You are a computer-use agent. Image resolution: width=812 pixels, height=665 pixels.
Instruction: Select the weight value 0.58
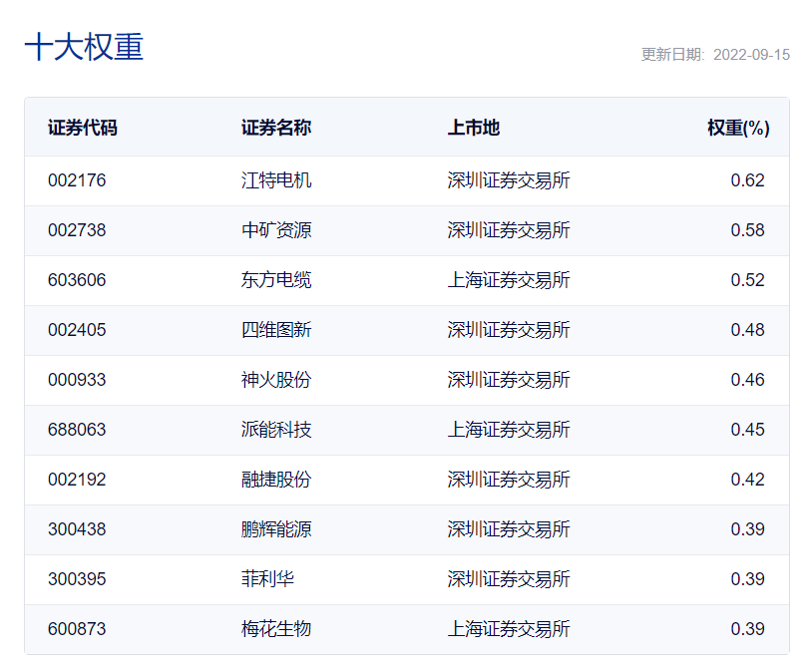748,230
